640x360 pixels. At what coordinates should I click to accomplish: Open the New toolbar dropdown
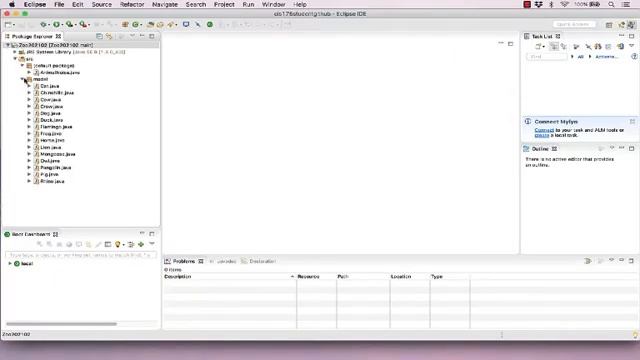[14, 25]
